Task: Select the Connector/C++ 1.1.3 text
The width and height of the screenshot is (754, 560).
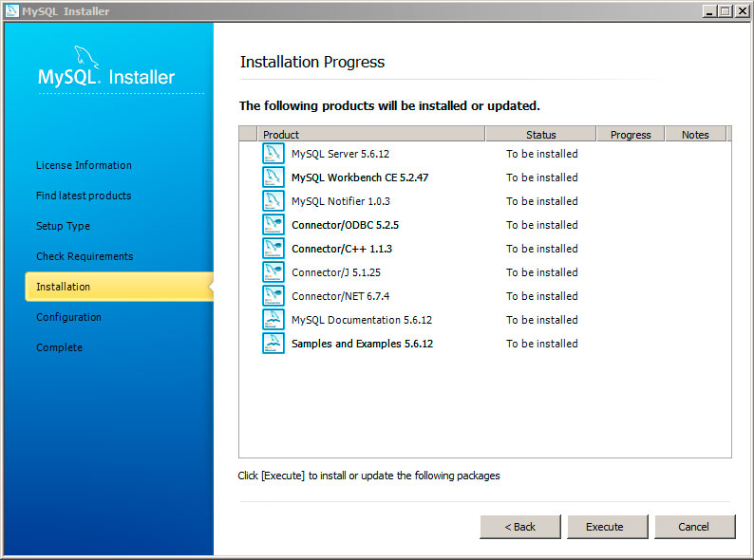Action: point(342,249)
